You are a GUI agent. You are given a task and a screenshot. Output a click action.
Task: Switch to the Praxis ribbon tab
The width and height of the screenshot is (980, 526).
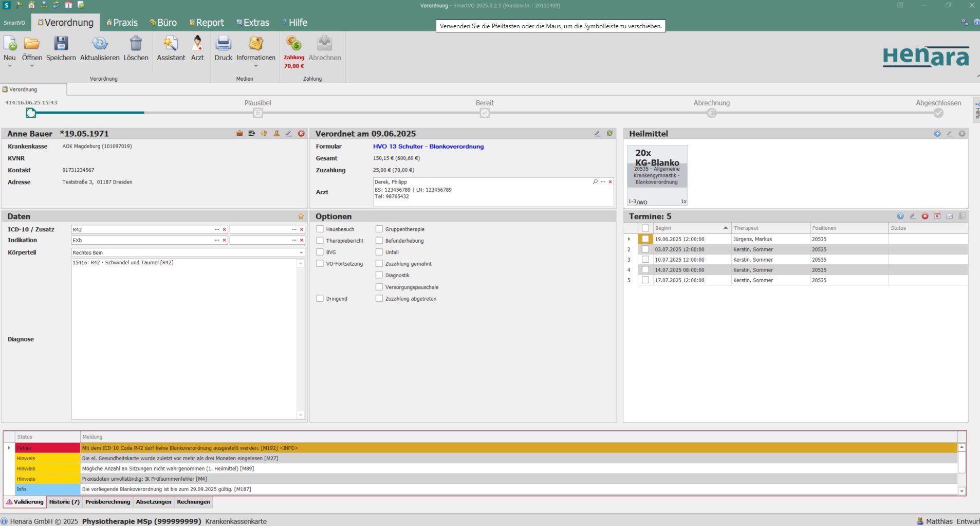[122, 23]
